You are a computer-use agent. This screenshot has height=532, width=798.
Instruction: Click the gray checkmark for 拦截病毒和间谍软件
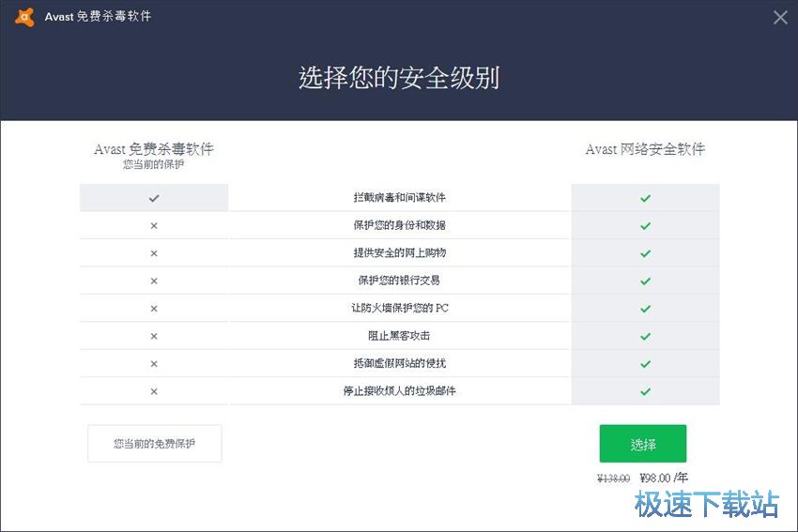pos(154,198)
